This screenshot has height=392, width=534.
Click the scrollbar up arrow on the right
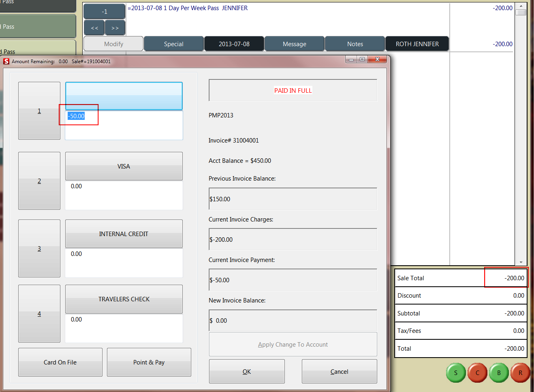520,7
